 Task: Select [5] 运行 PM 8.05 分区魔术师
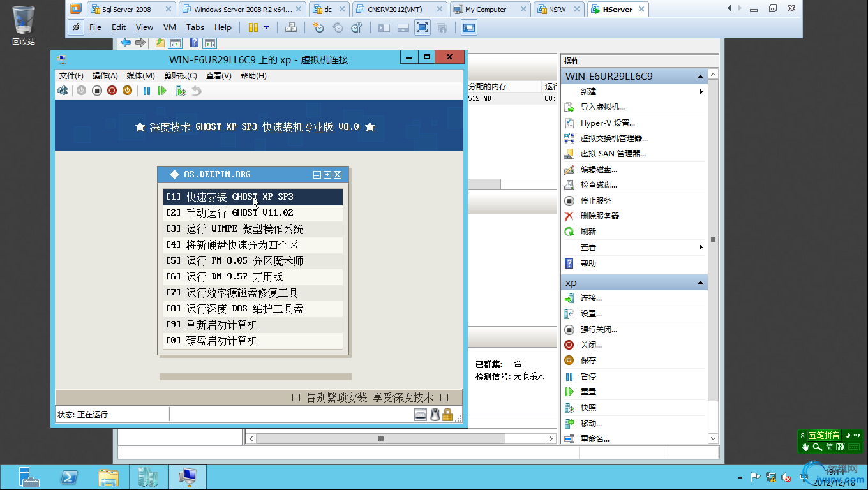(253, 261)
